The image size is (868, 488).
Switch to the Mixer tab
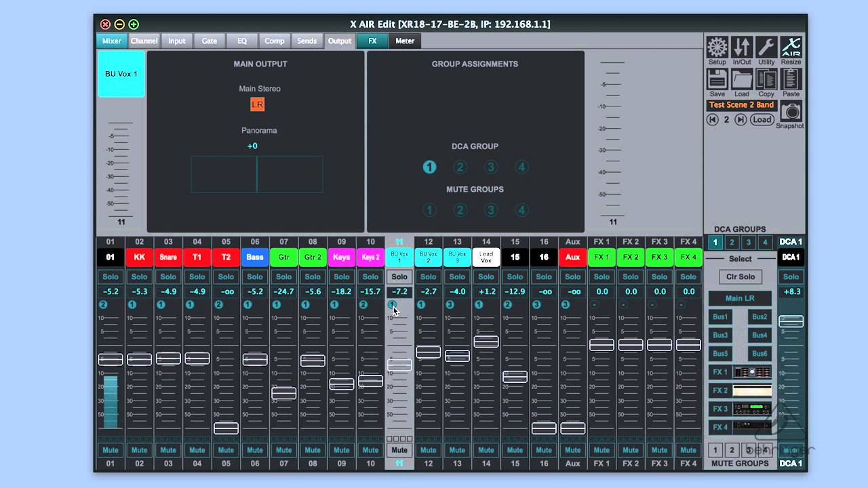(112, 41)
